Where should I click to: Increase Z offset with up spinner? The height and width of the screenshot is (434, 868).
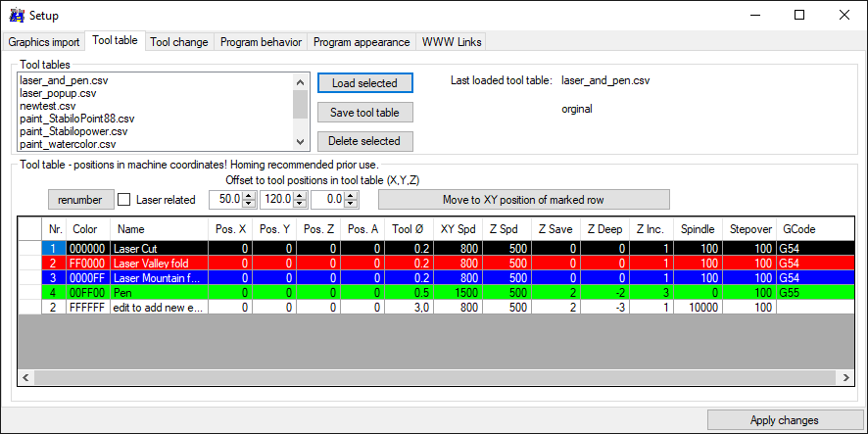click(x=351, y=196)
